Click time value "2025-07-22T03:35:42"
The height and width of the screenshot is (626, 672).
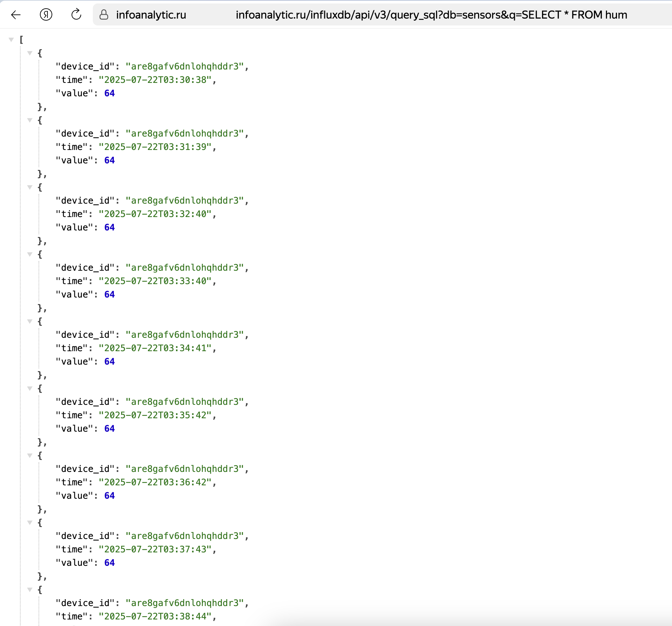[x=155, y=415]
